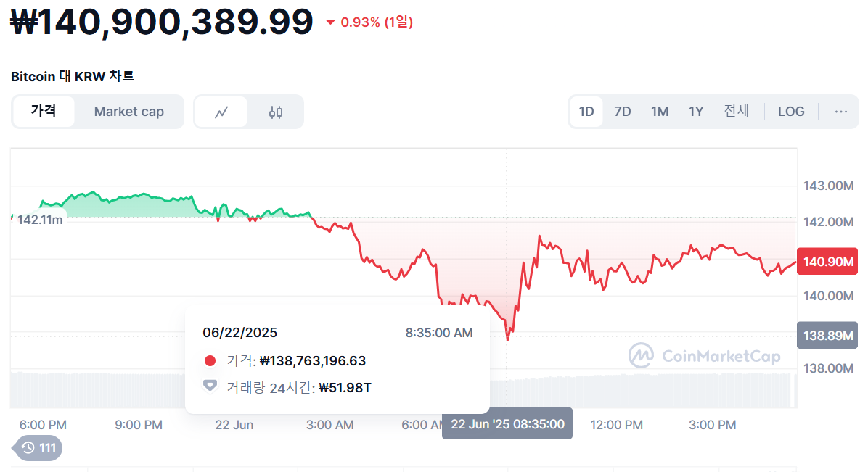Click the 138.89M crosshair price label
The height and width of the screenshot is (472, 868).
(x=827, y=335)
